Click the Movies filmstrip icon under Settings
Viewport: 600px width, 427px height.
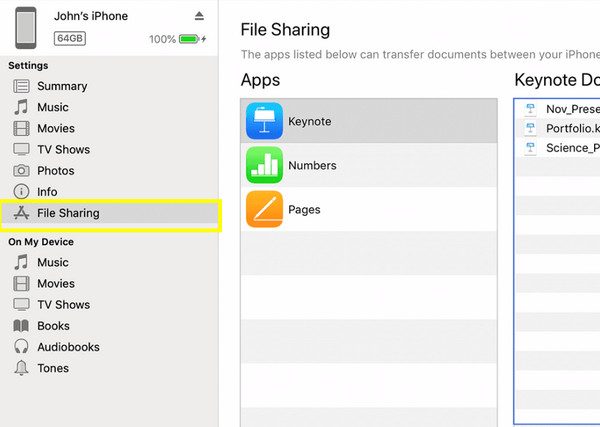tap(21, 128)
